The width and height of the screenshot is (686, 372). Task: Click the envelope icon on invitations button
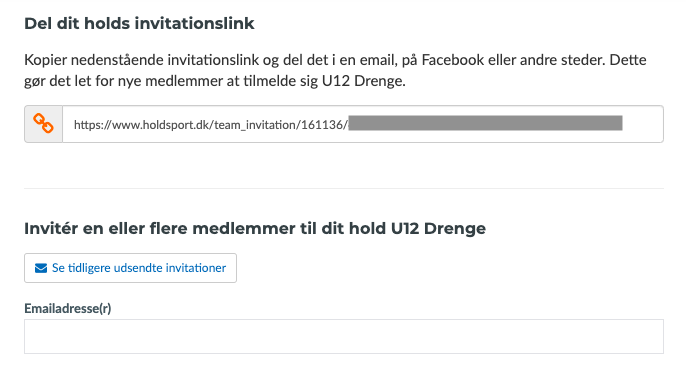click(41, 268)
